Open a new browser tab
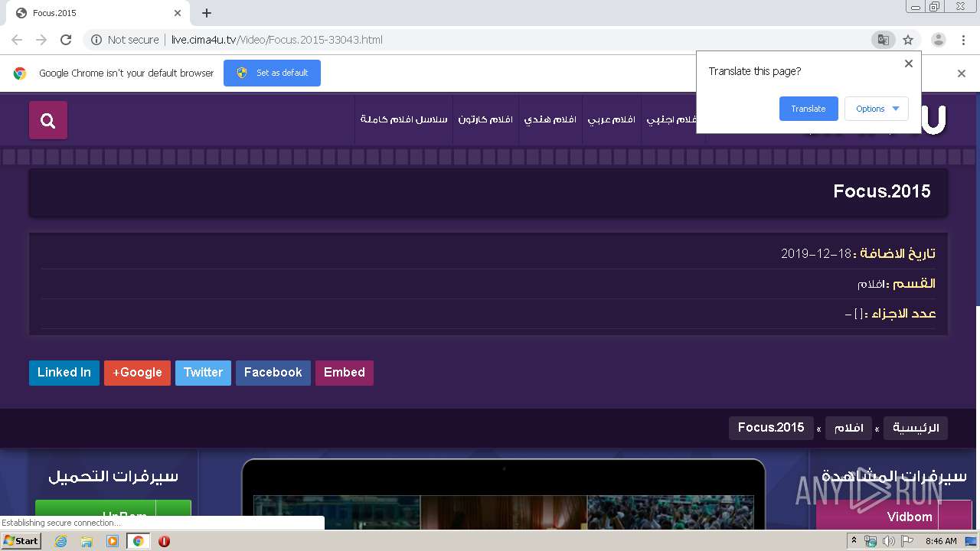The height and width of the screenshot is (551, 980). click(207, 13)
